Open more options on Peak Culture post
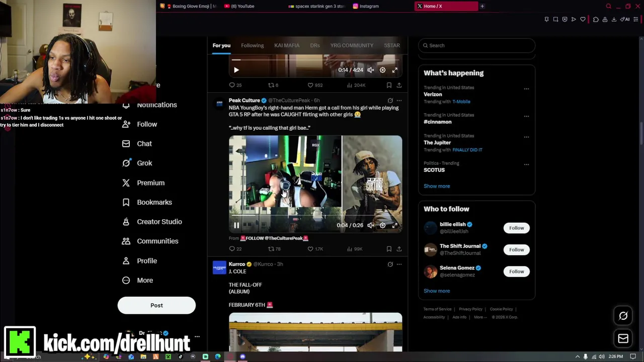Viewport: 644px width, 362px height. click(x=399, y=101)
